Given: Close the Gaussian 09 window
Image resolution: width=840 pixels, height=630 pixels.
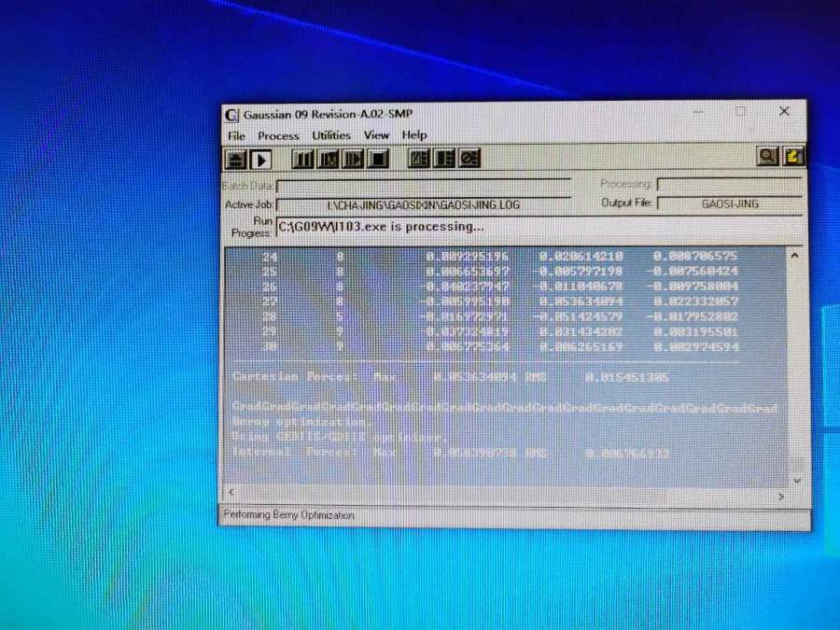Looking at the screenshot, I should coord(784,111).
